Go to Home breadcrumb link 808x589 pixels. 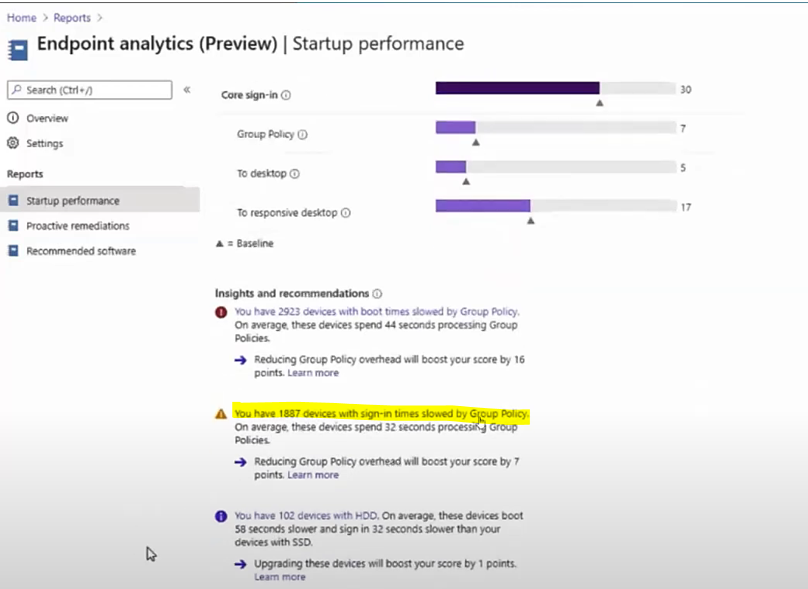coord(22,18)
